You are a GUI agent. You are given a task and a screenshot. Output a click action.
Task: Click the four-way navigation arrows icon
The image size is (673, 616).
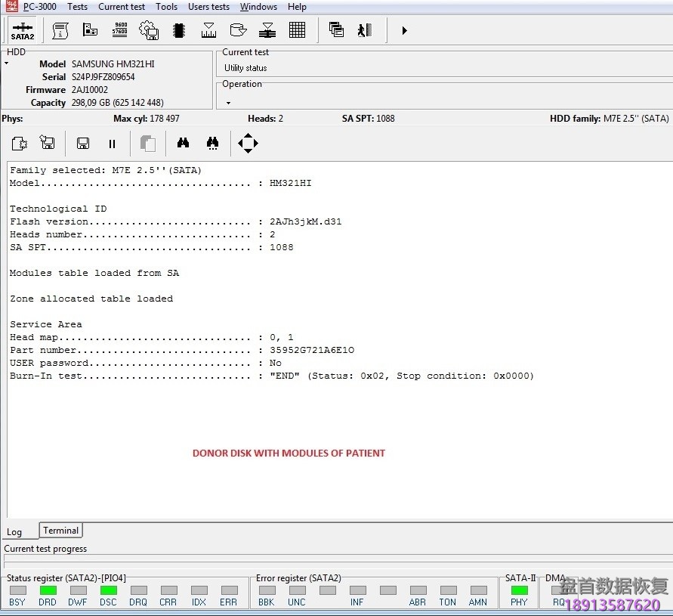coord(248,143)
